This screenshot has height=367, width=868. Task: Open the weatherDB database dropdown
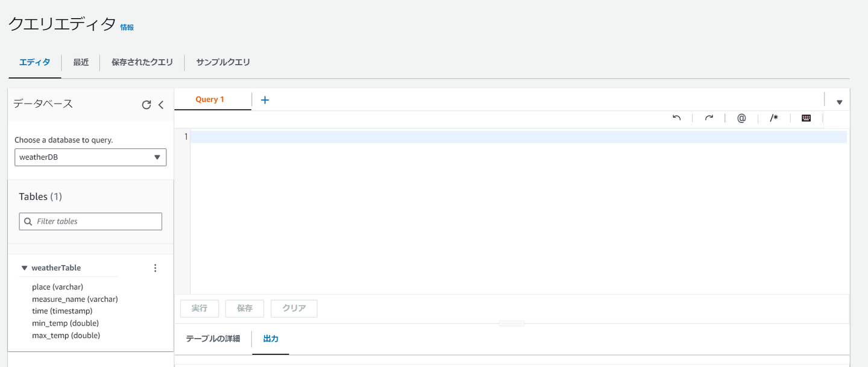pos(90,157)
